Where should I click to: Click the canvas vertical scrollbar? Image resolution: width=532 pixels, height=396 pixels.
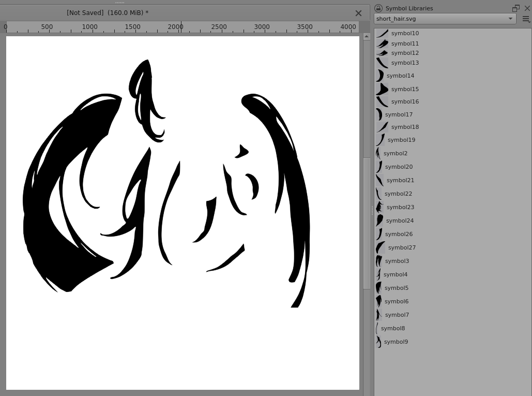(x=367, y=223)
